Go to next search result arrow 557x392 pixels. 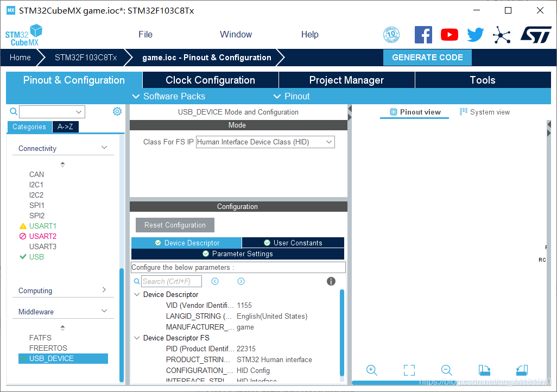point(241,281)
